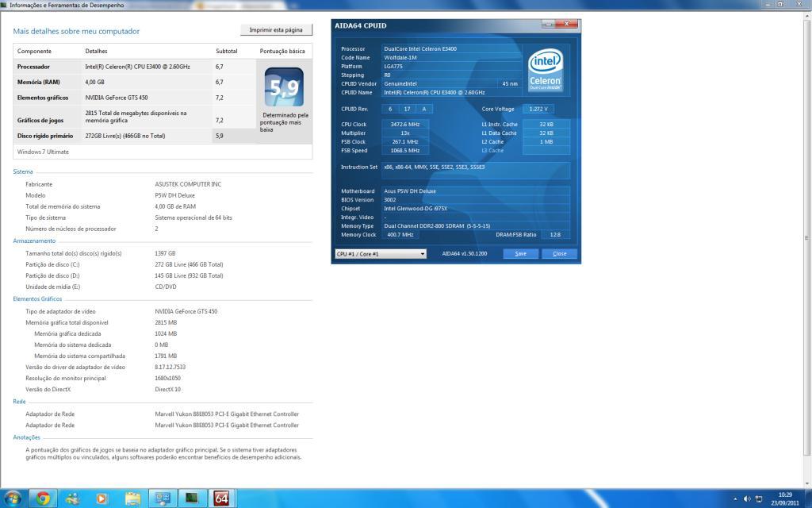Viewport: 812px width, 508px height.
Task: Open Windows Explorer folder icon on taskbar
Action: [x=132, y=498]
